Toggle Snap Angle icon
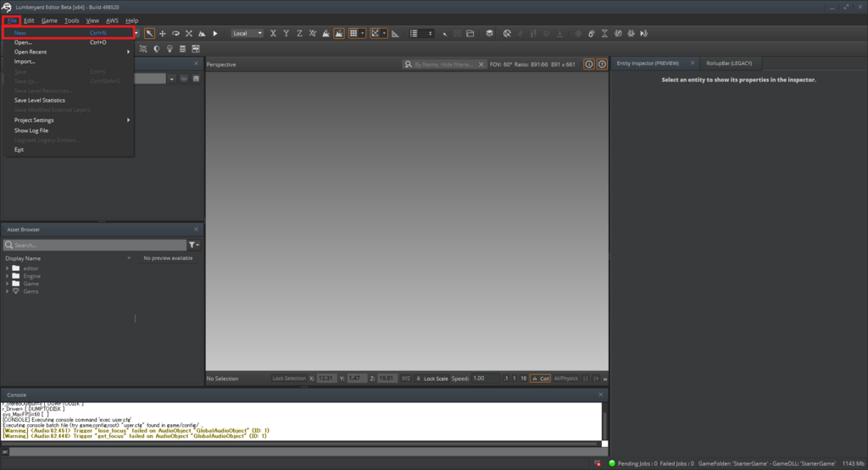Viewport: 868px width, 470px height. pyautogui.click(x=376, y=34)
